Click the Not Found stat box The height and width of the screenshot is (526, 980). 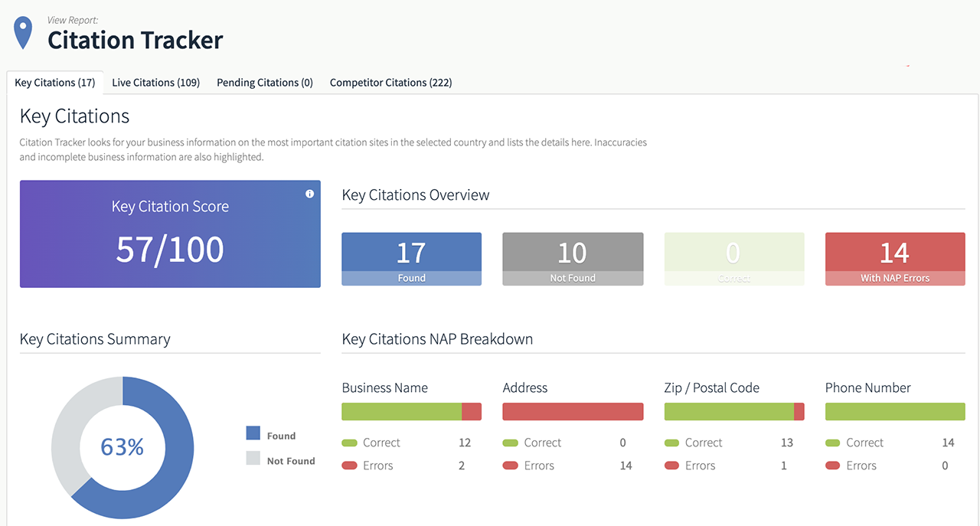coord(573,259)
